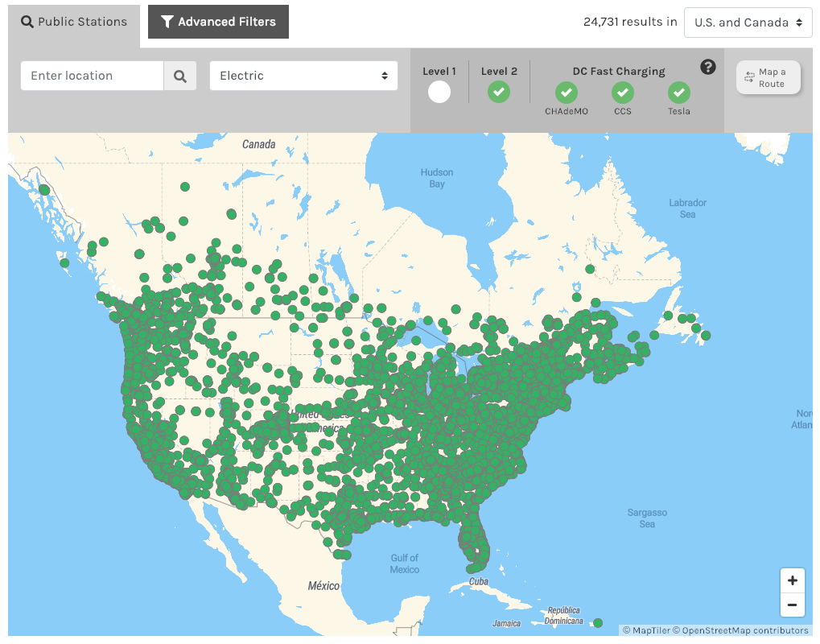Click the magnifying glass search icon button
The width and height of the screenshot is (820, 644).
(x=180, y=76)
